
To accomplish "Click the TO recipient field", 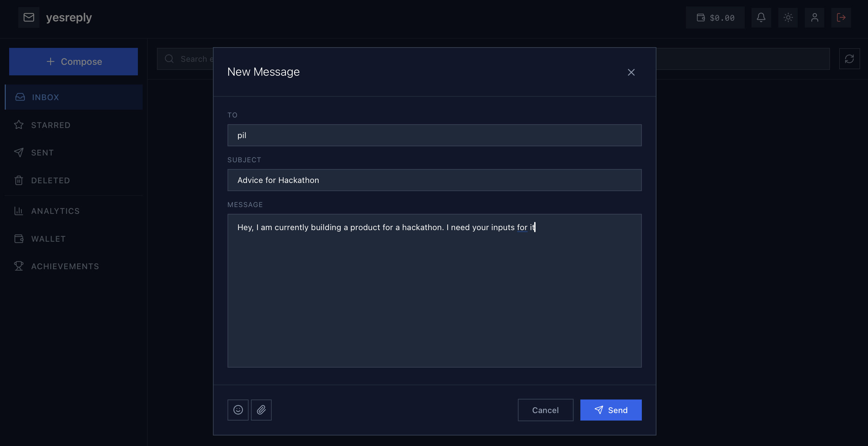I will click(434, 135).
